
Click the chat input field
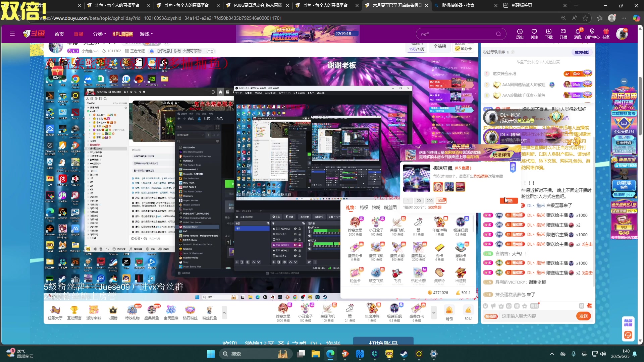pyautogui.click(x=538, y=316)
